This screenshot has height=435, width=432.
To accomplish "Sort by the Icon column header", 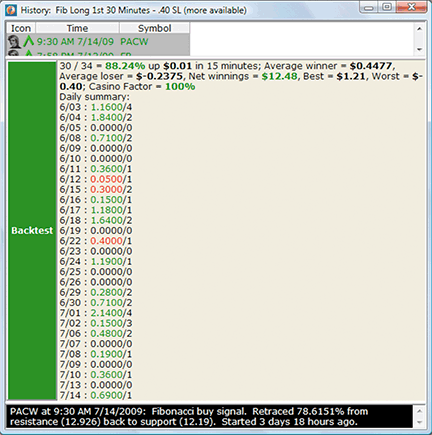I will coord(21,28).
